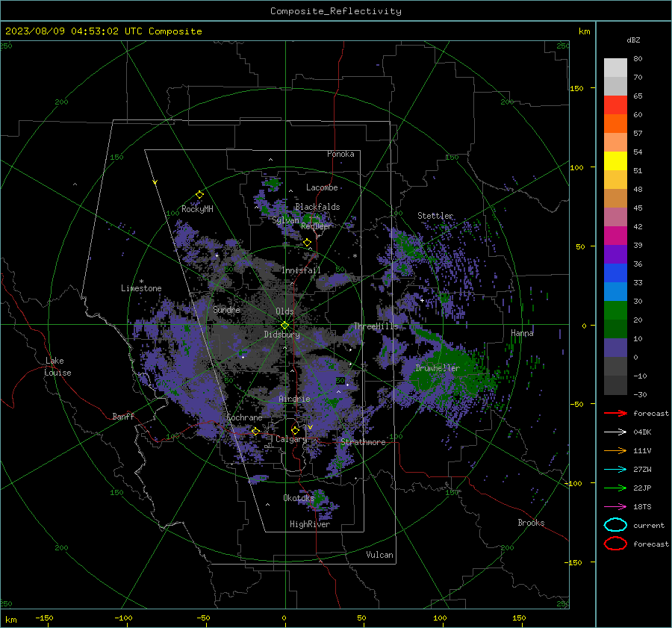Click the Didsbury city label
Viewport: 672px width, 628px height.
pos(281,335)
